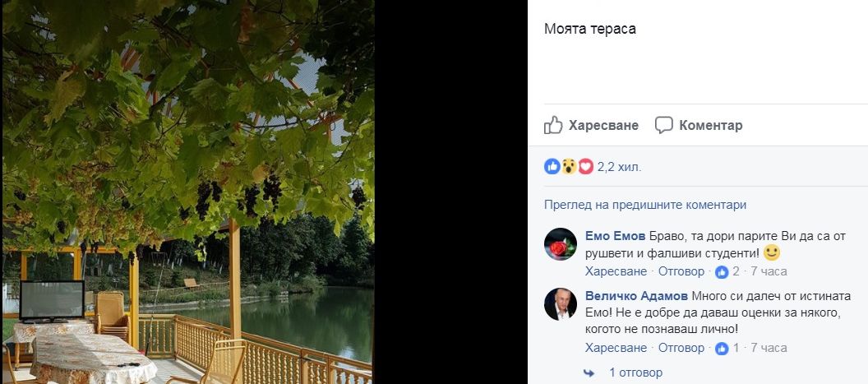Open the wow emoji reaction icon
The image size is (868, 384).
click(x=569, y=166)
